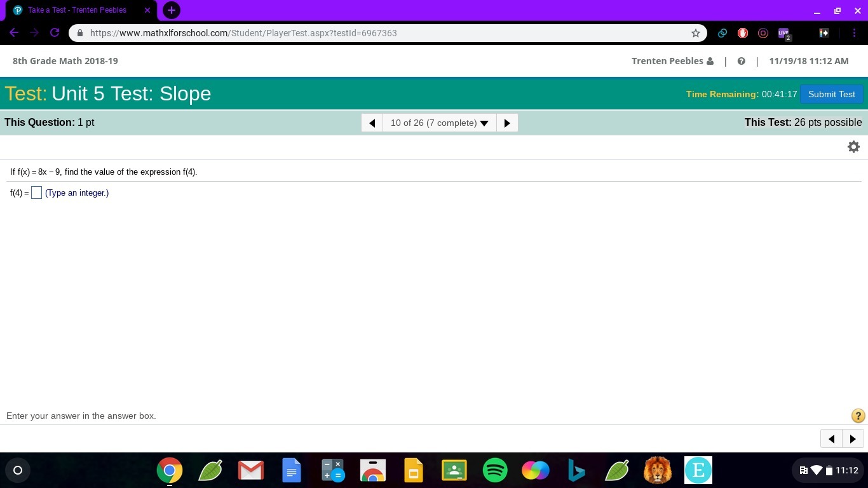The width and height of the screenshot is (868, 488).
Task: Open the Calculator app from the shelf
Action: coord(332,470)
